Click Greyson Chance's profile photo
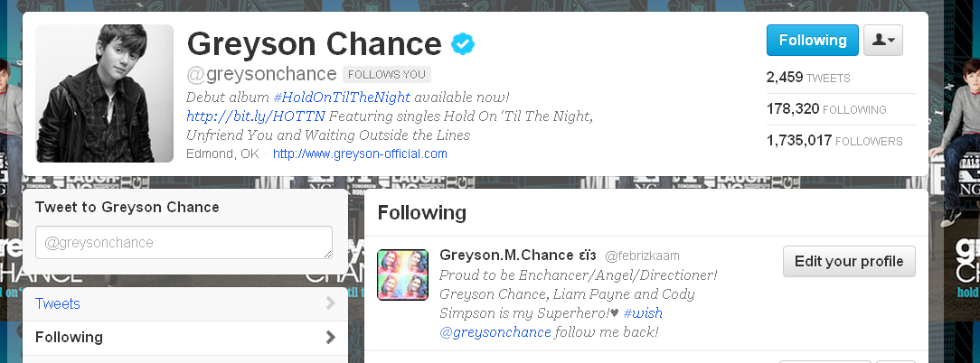Screen dimensions: 980x363 tap(104, 94)
